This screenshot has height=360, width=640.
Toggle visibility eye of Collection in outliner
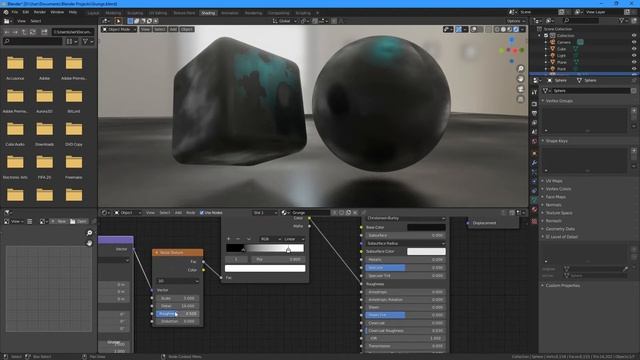pyautogui.click(x=634, y=36)
